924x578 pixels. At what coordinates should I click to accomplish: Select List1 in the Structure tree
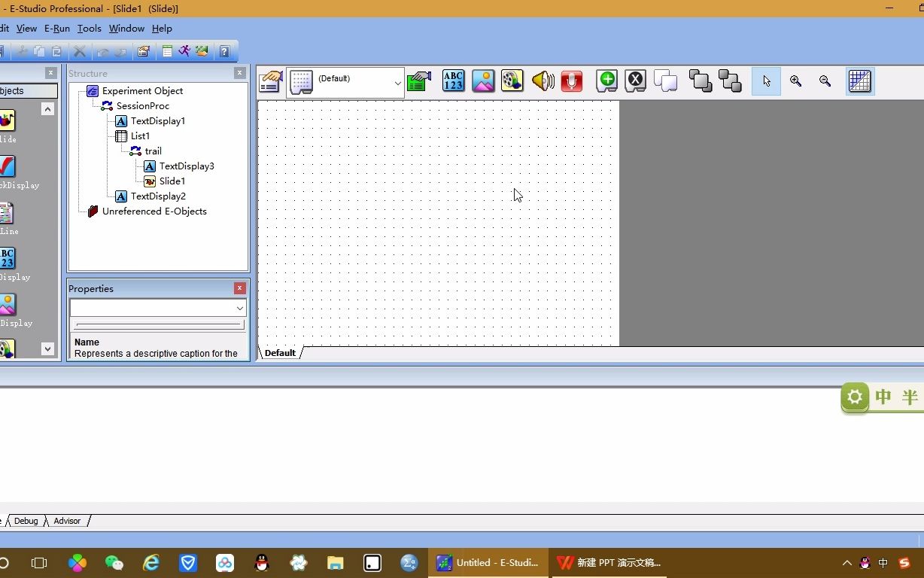[x=140, y=135]
